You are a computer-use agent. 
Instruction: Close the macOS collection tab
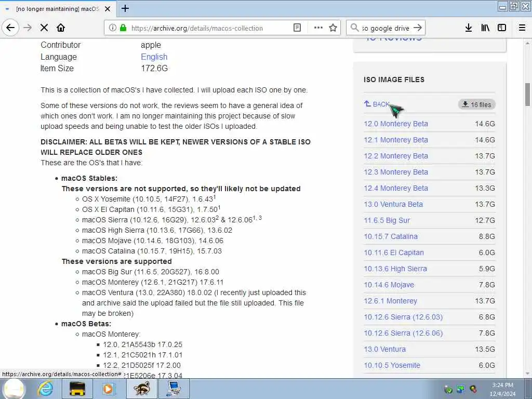[x=108, y=9]
